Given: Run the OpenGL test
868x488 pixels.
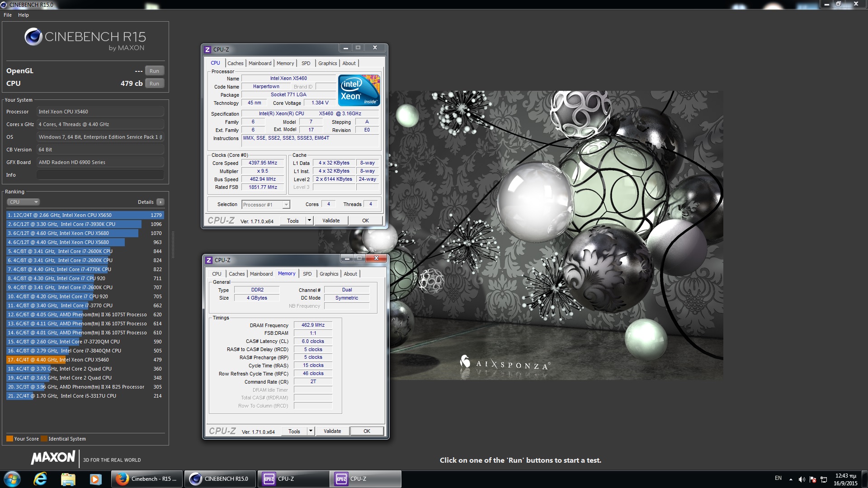Looking at the screenshot, I should coord(155,71).
